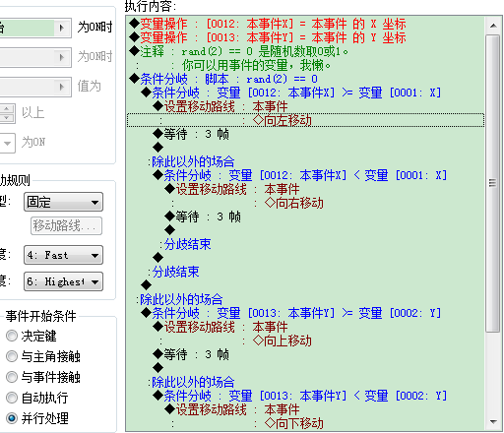
Task: Click the scroll down arrow of command list
Action: [493, 421]
